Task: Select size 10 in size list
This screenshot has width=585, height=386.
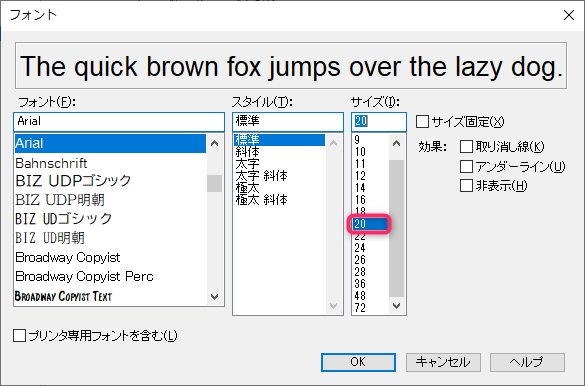Action: [x=370, y=152]
